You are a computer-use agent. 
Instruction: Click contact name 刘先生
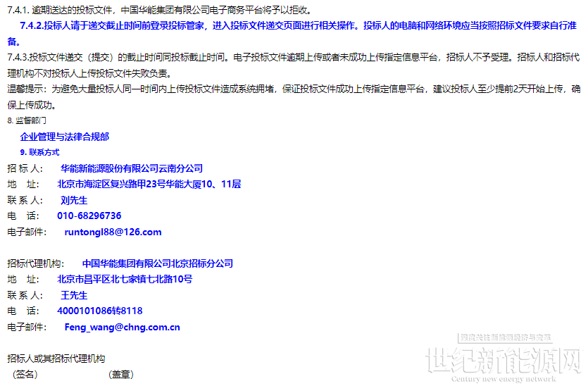coord(74,200)
